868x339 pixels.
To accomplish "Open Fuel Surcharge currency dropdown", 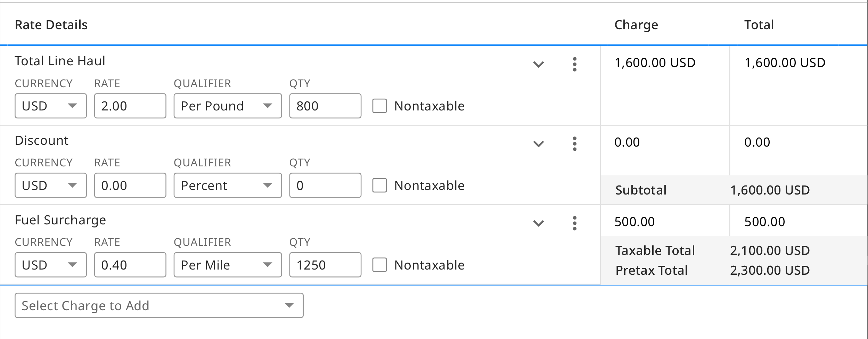I will pyautogui.click(x=51, y=265).
